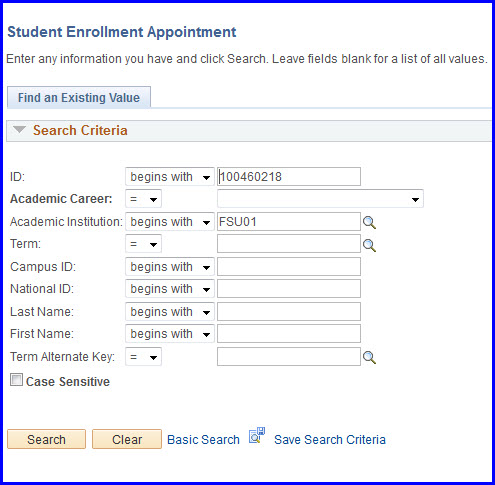Click the ID field containing 100460218
This screenshot has height=485, width=495.
[x=289, y=177]
